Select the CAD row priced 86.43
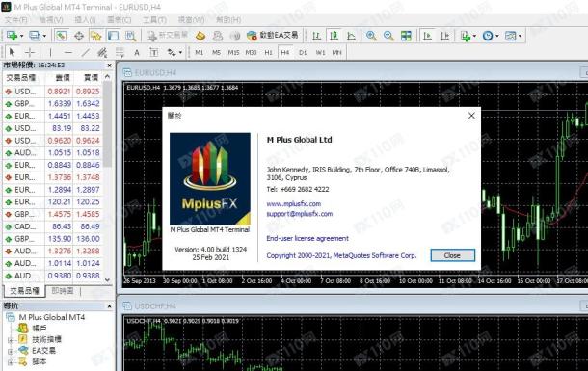588x371 pixels. click(x=52, y=226)
